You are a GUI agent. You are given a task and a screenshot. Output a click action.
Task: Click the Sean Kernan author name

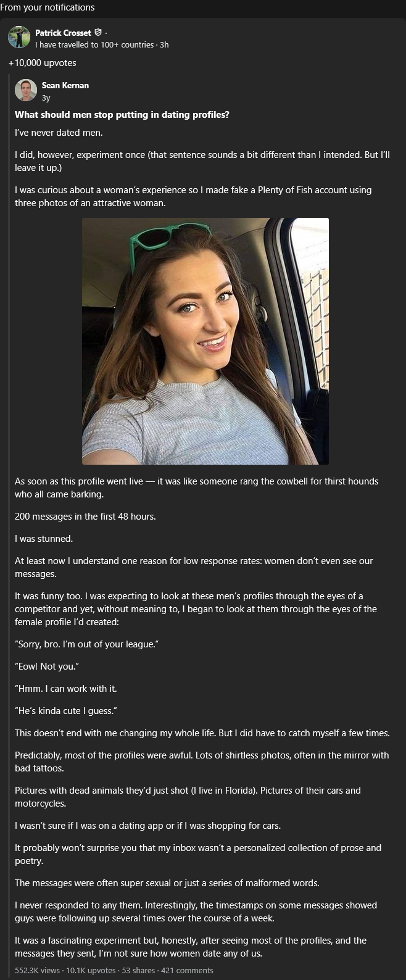pyautogui.click(x=65, y=85)
